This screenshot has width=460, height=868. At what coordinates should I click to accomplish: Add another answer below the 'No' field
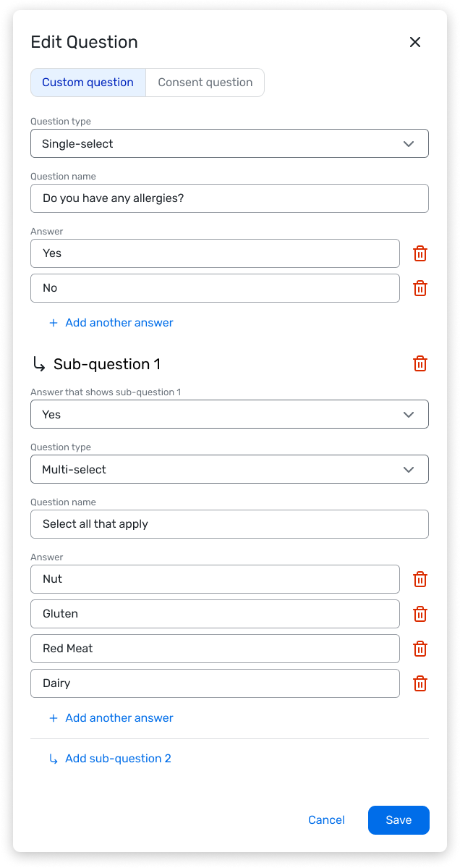pyautogui.click(x=111, y=323)
